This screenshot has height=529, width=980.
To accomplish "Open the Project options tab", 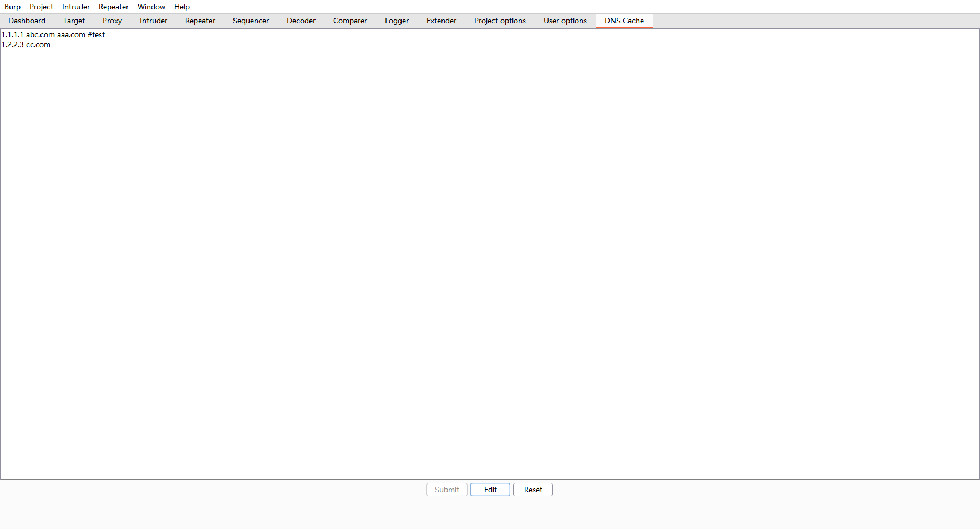I will pyautogui.click(x=500, y=21).
